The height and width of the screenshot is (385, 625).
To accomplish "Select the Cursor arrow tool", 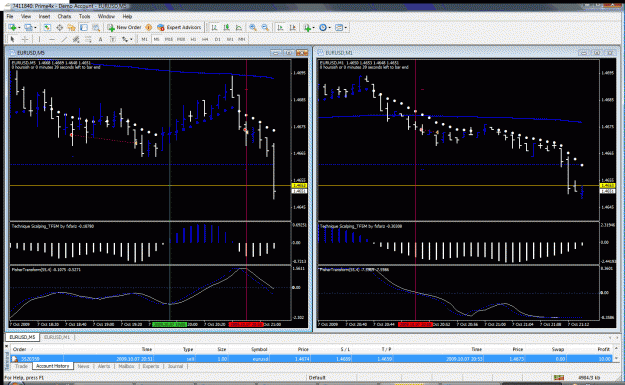I will tap(12, 39).
